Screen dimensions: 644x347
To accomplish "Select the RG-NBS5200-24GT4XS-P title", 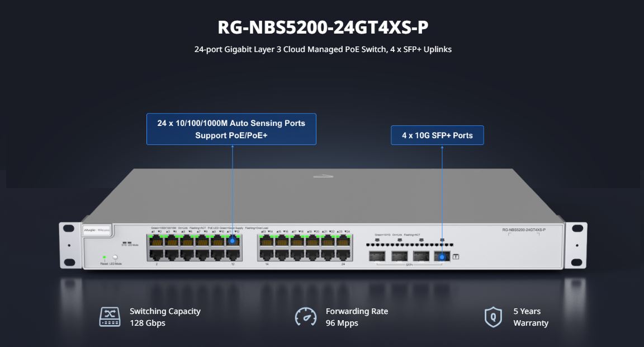I will [323, 27].
